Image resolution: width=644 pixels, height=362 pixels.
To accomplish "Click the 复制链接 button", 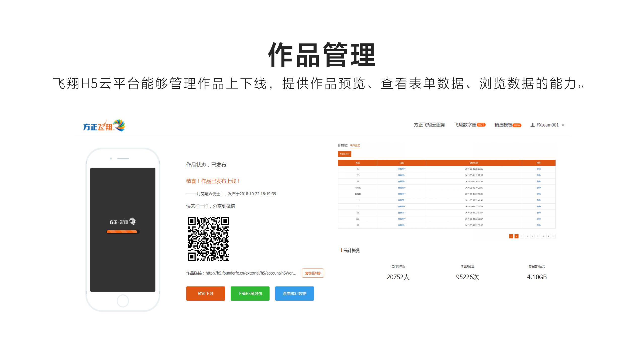I will [313, 273].
